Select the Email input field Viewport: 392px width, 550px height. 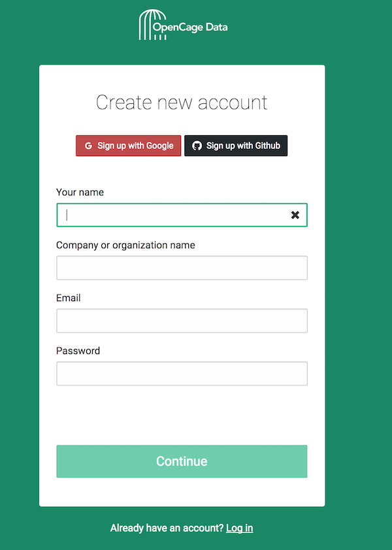pos(182,321)
